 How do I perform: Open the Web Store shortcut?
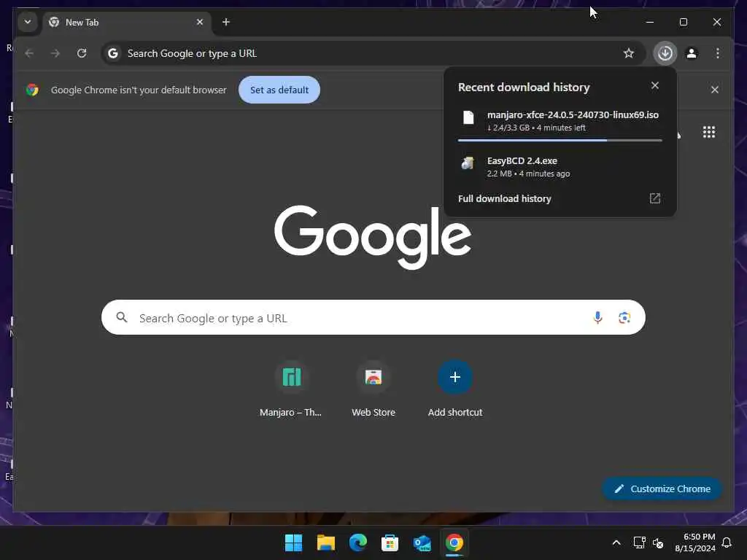pos(373,389)
